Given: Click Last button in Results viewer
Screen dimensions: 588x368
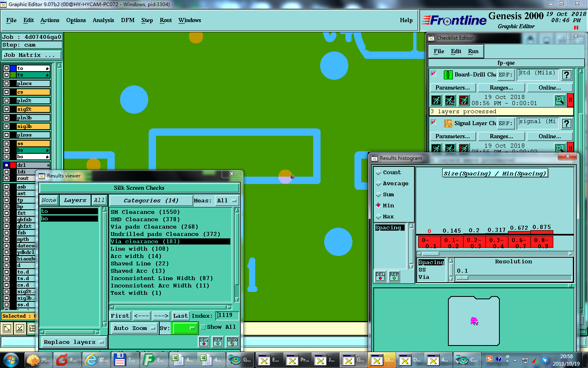Looking at the screenshot, I should point(180,316).
